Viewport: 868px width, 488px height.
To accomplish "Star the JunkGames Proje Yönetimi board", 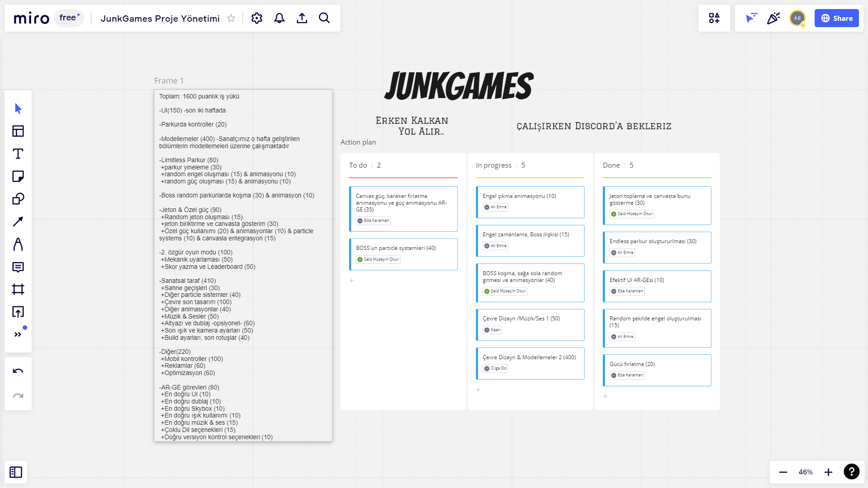I will tap(231, 19).
